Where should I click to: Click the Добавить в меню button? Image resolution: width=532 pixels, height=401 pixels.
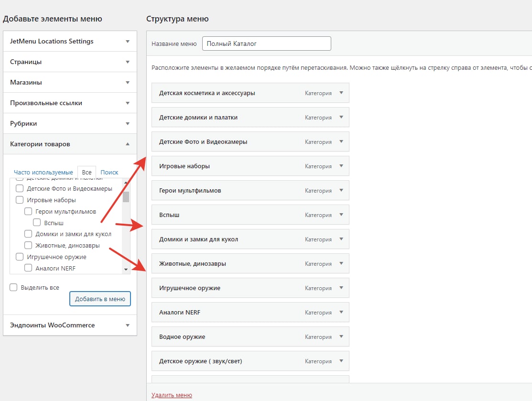click(100, 299)
